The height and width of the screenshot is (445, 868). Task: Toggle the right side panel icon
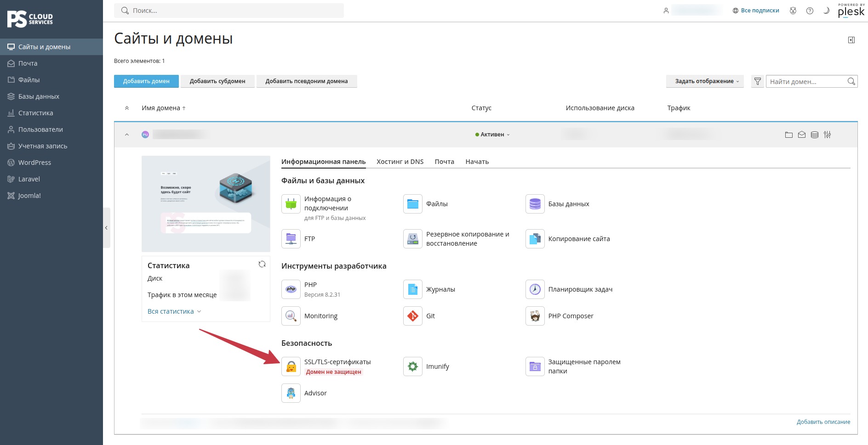click(x=851, y=40)
